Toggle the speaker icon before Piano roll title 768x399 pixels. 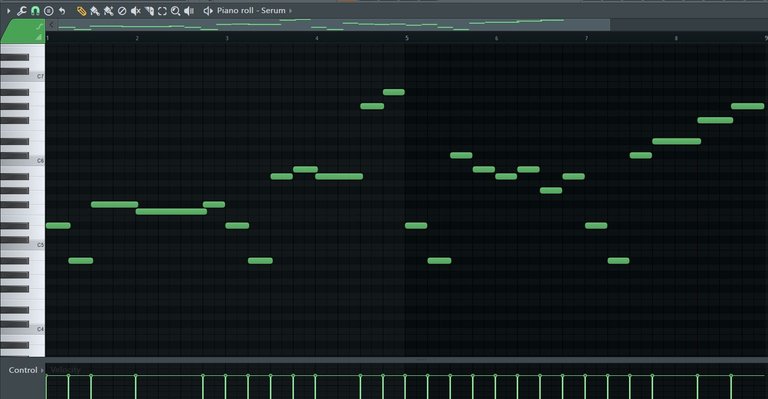pos(208,10)
